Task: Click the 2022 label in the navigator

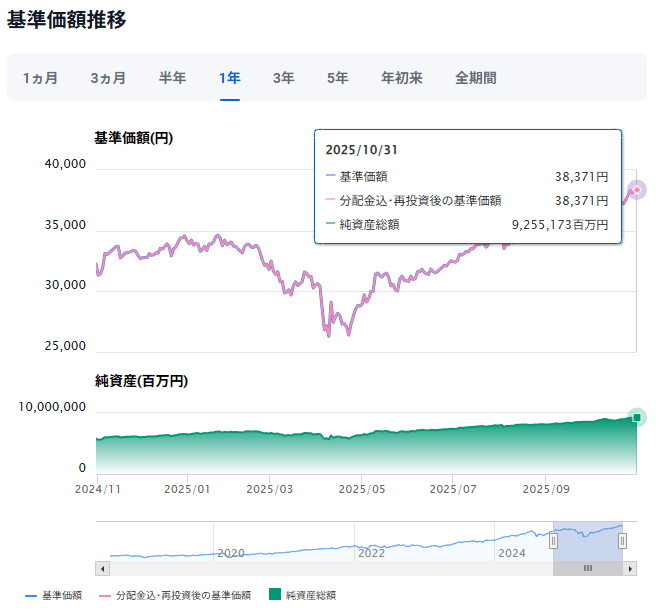Action: (x=371, y=553)
